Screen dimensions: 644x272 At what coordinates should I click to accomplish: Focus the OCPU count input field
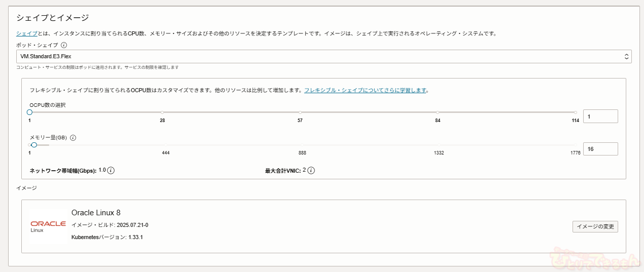coord(600,116)
